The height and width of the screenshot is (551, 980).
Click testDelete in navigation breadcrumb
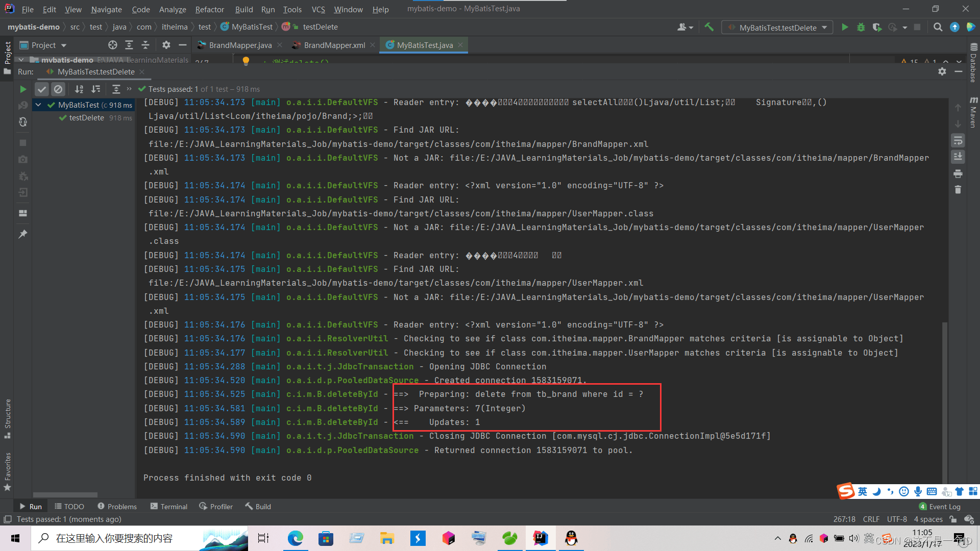(x=320, y=27)
